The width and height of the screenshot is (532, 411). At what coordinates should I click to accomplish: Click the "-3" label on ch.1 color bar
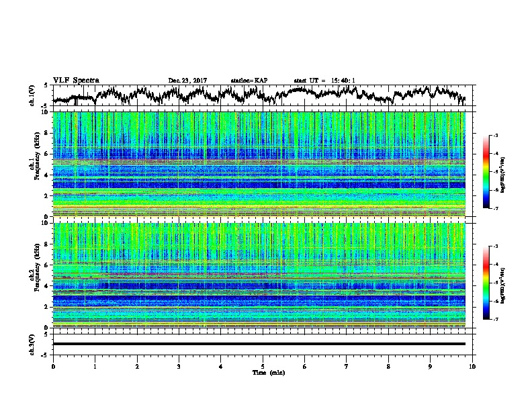496,136
